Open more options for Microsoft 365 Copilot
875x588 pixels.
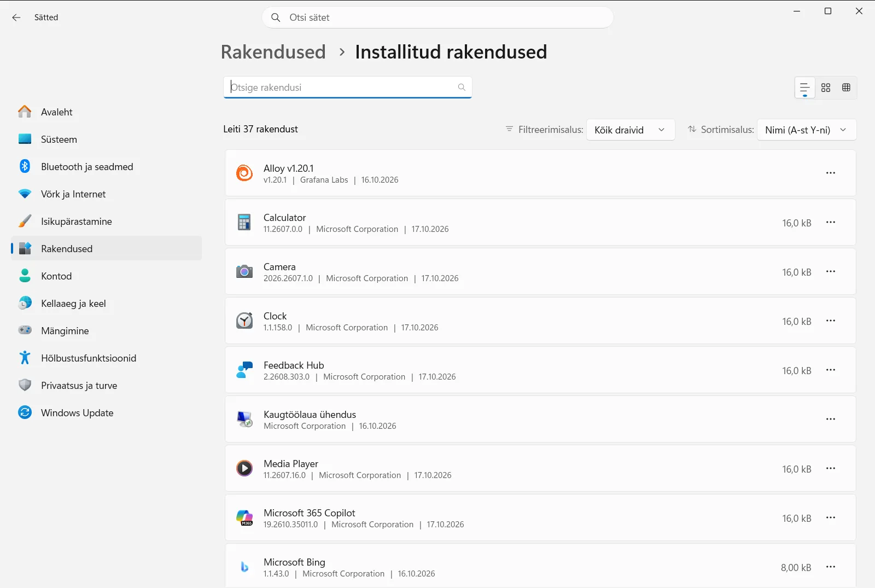click(831, 517)
